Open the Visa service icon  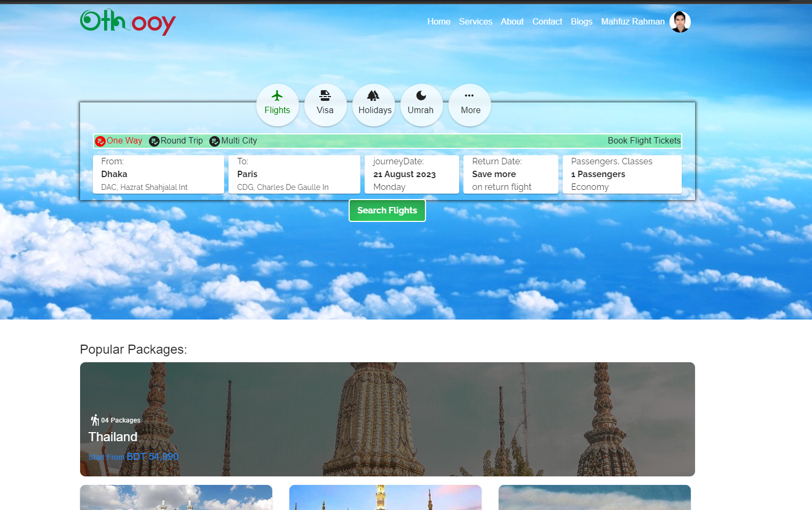pyautogui.click(x=325, y=96)
